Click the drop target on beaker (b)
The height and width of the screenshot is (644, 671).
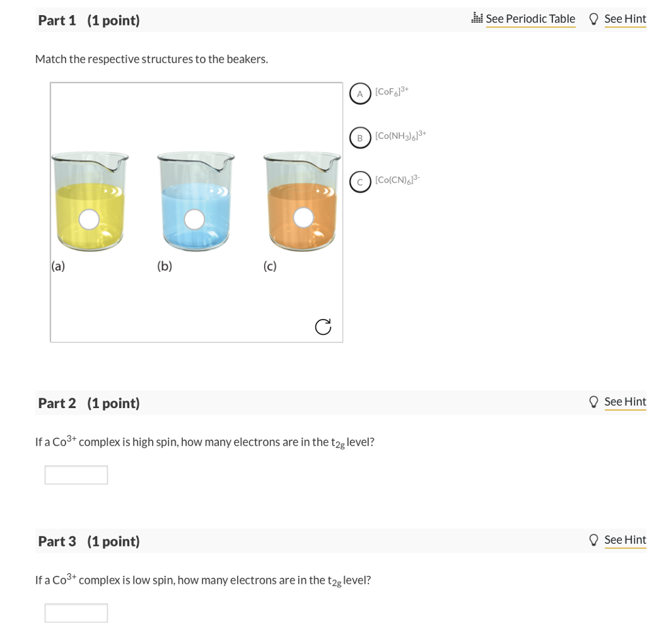click(195, 218)
